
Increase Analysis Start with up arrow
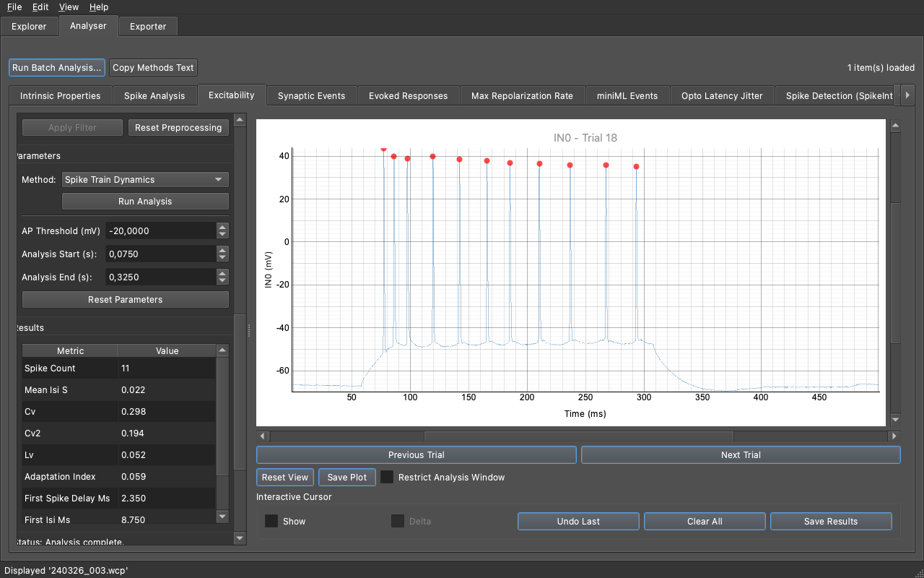pyautogui.click(x=222, y=250)
